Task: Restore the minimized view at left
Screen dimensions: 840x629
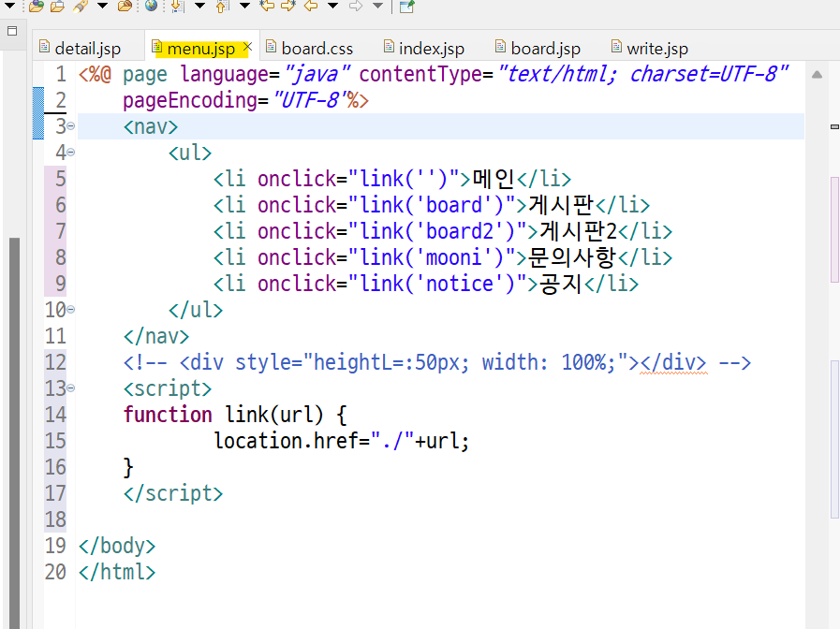Action: coord(12,31)
